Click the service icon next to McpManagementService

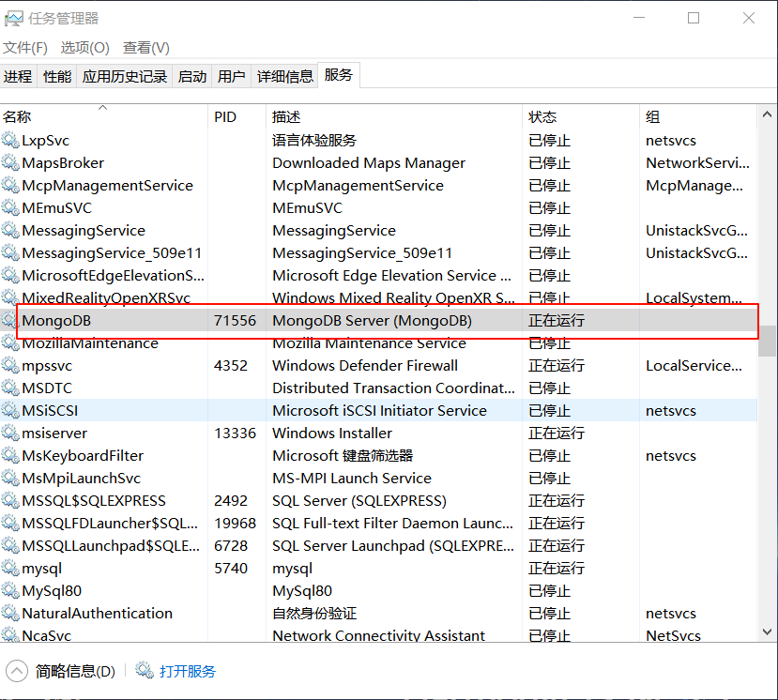10,185
